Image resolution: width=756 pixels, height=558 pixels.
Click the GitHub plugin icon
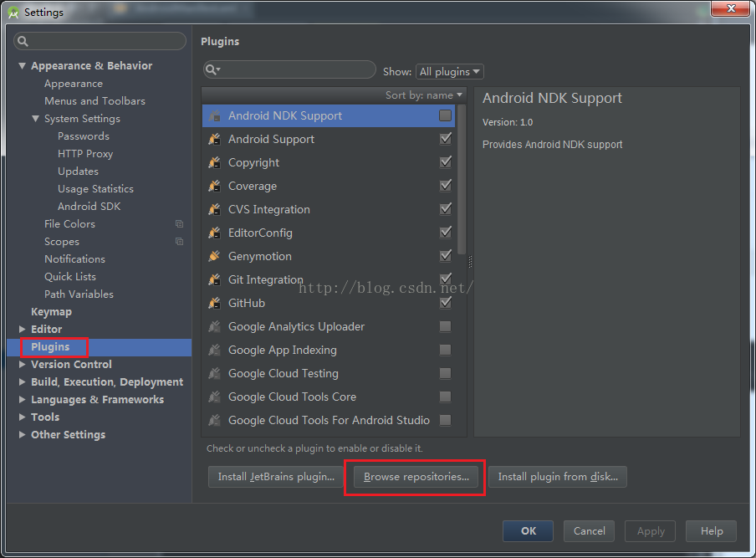215,303
